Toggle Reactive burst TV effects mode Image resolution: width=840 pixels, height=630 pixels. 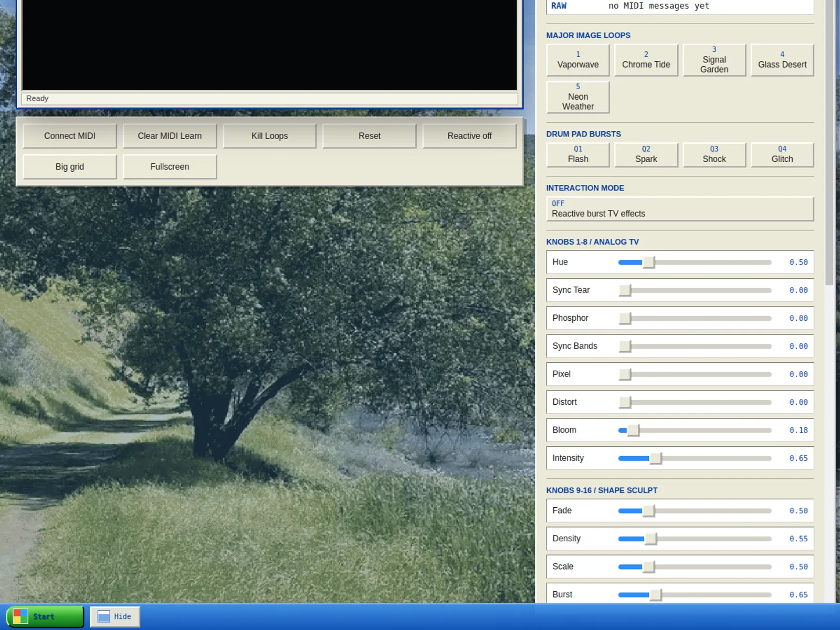680,209
